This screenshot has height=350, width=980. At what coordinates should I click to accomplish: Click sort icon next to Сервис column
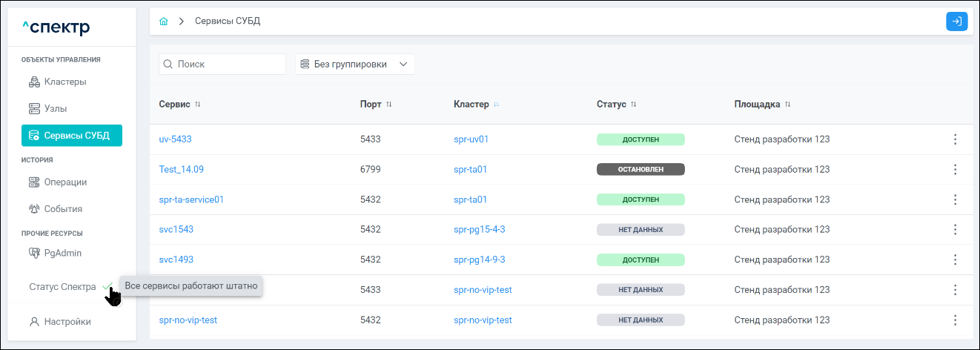click(198, 105)
